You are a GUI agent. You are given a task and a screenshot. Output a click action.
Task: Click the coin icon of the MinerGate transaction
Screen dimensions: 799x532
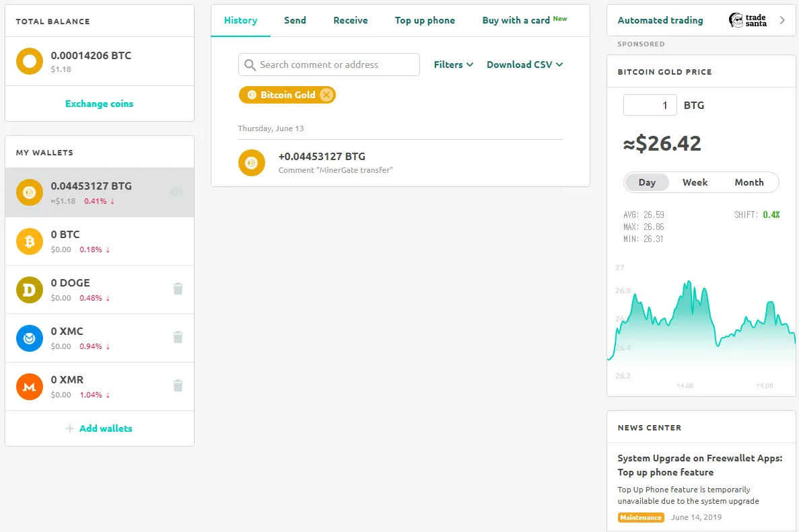coord(252,163)
